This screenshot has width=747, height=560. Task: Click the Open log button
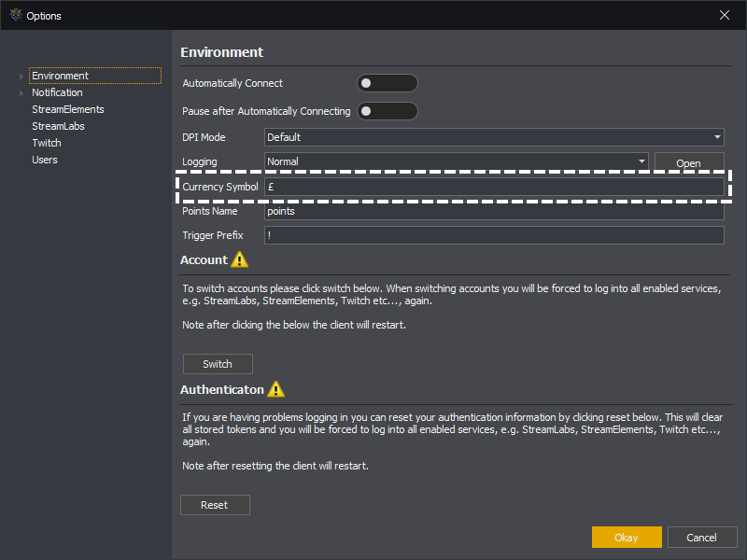689,162
